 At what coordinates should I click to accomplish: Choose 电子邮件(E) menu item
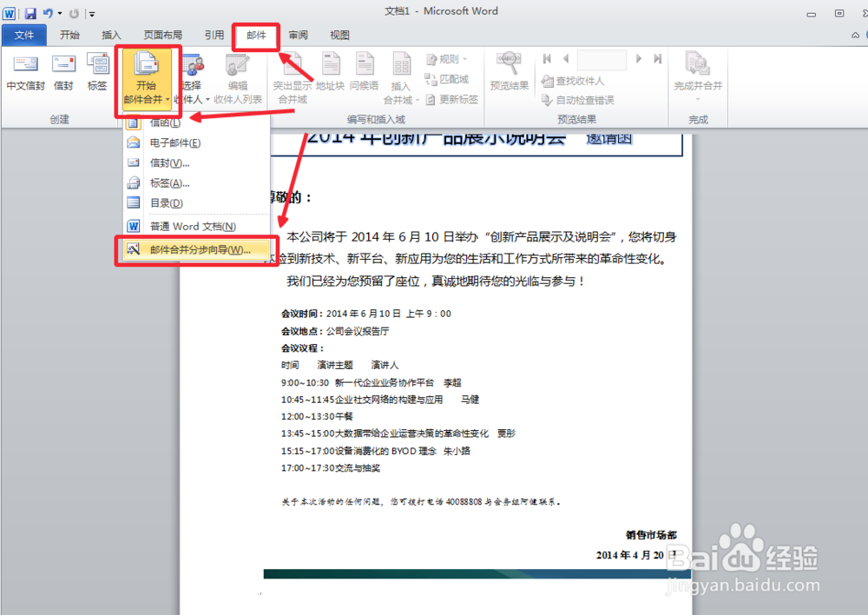point(196,143)
